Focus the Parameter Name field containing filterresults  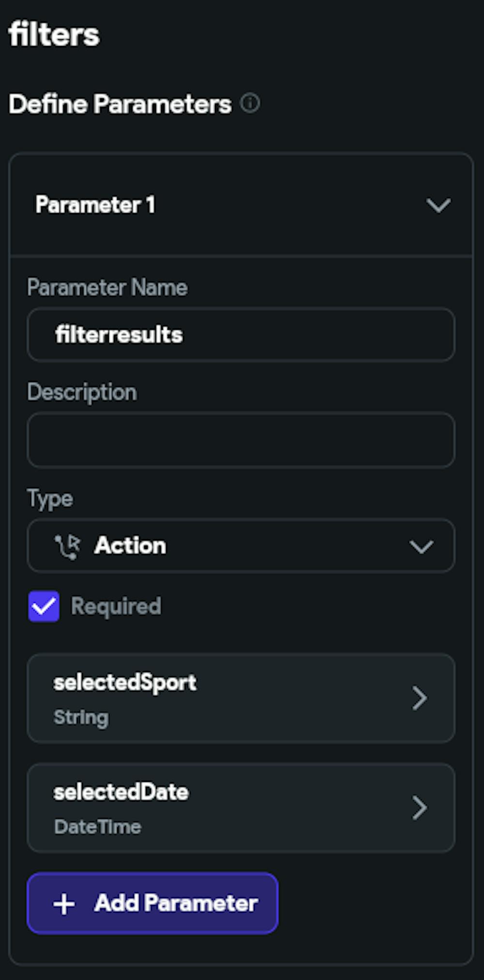pyautogui.click(x=241, y=335)
